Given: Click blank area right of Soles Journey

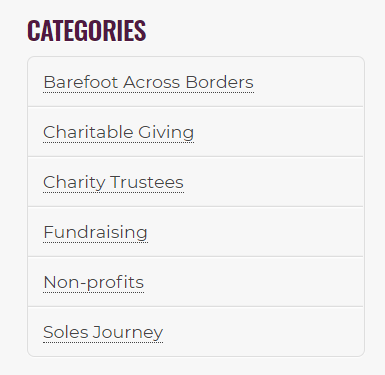Looking at the screenshot, I should 263,332.
